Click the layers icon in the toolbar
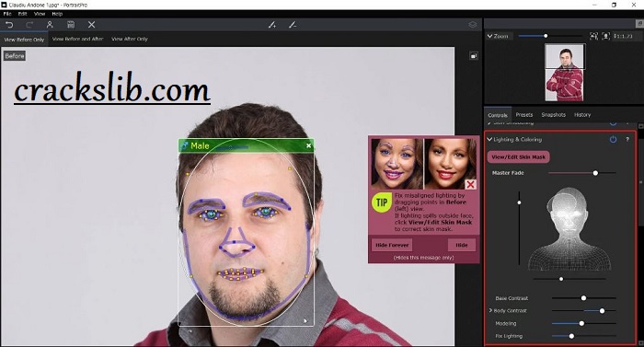 (x=473, y=25)
